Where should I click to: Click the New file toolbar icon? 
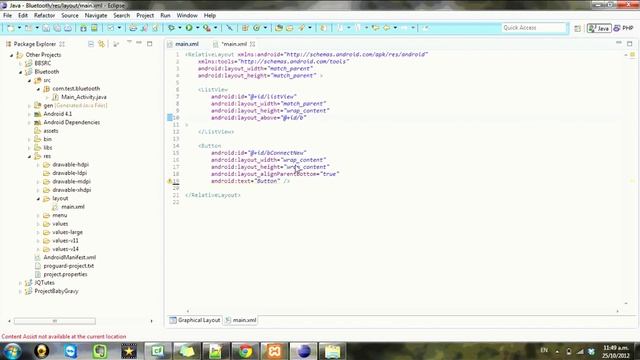point(11,28)
